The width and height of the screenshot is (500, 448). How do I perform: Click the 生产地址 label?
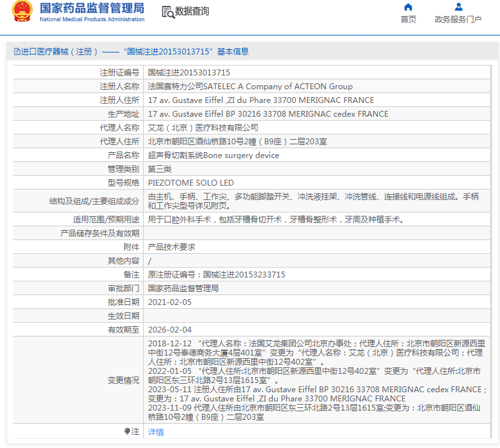click(x=123, y=114)
